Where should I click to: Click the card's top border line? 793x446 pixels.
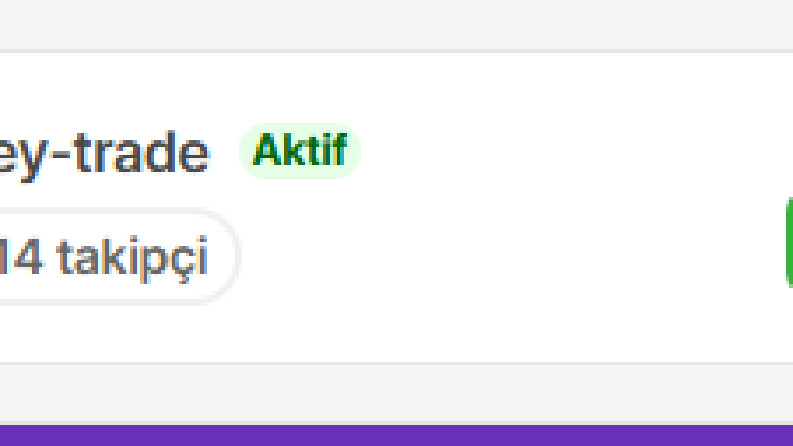[396, 51]
